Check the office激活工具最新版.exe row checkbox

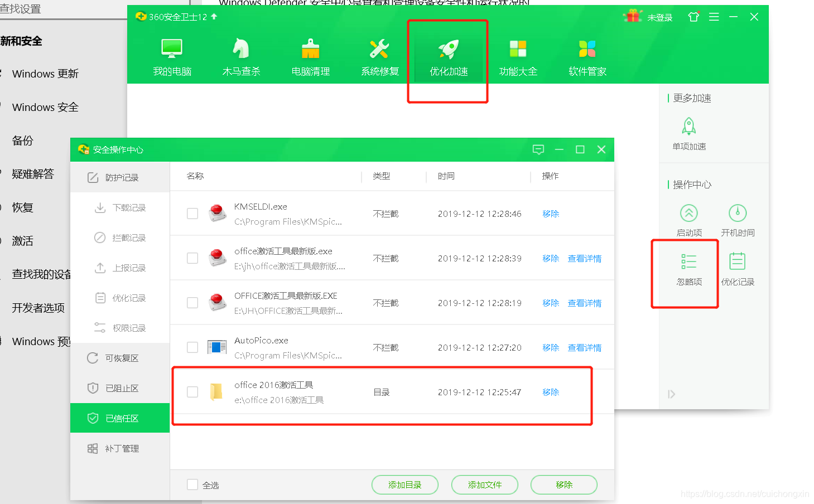pos(192,258)
